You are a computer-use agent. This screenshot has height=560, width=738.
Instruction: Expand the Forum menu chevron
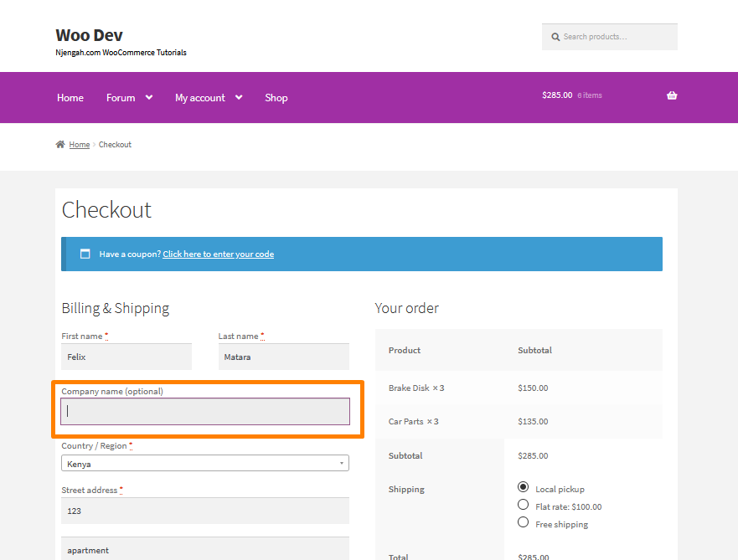coord(149,97)
